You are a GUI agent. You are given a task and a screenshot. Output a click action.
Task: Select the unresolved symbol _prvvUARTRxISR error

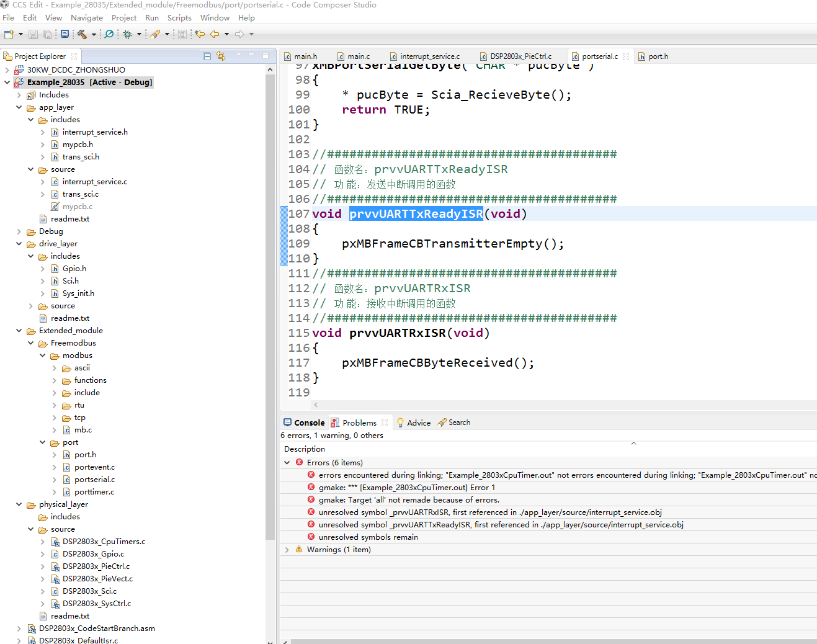(490, 512)
